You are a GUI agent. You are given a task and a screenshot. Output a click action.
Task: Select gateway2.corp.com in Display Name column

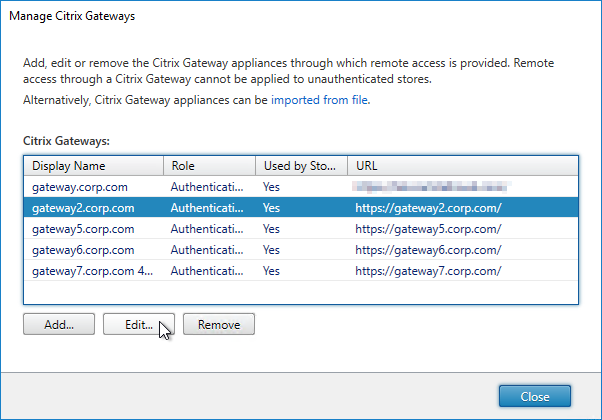[x=83, y=208]
